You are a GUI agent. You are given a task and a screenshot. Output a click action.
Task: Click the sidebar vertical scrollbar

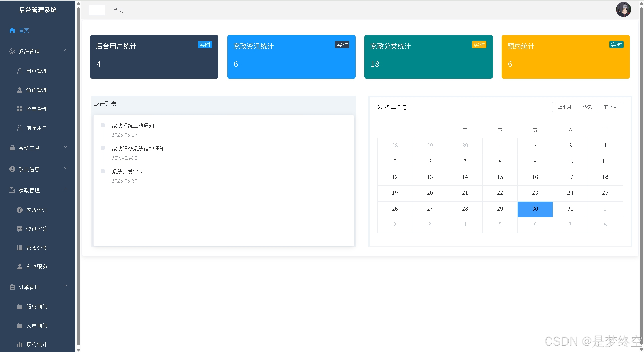coord(78,176)
